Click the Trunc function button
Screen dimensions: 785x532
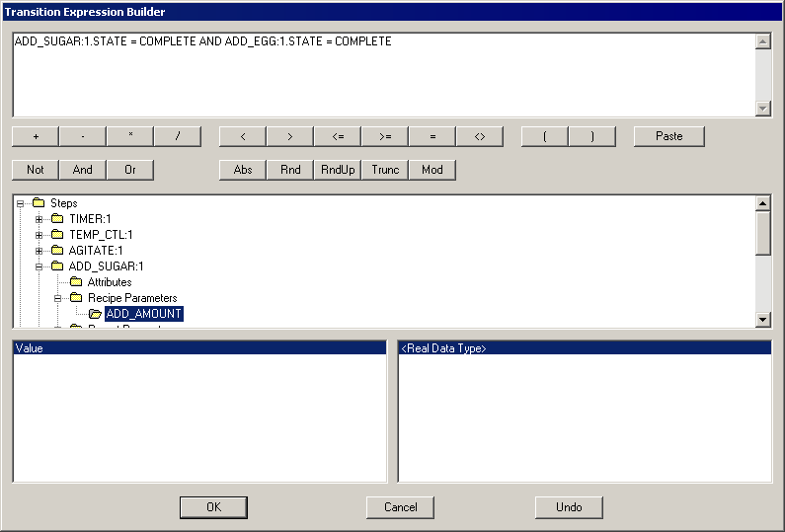click(x=385, y=170)
